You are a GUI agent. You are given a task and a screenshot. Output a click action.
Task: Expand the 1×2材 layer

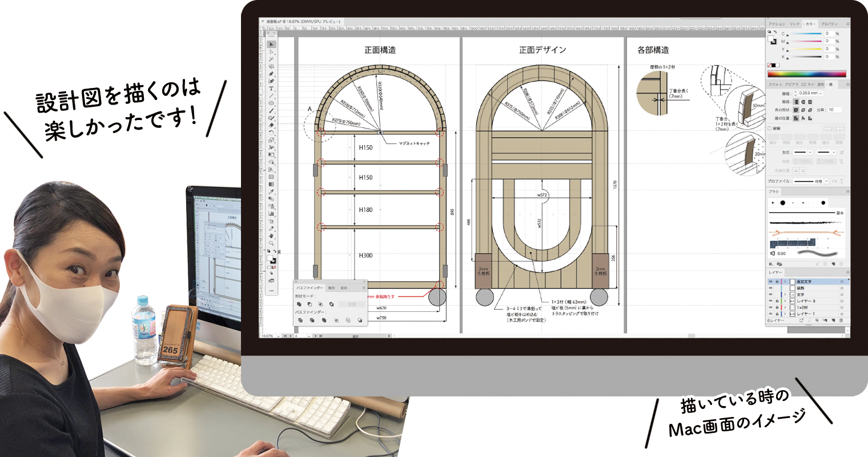[x=785, y=307]
